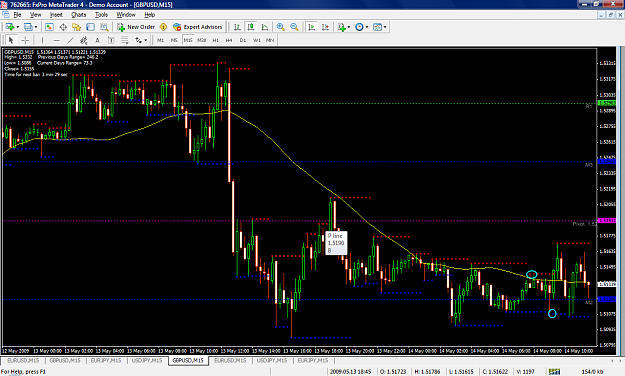Select the active GBPUSD,M15 chart tab
Screen dimensions: 625x376
188,360
